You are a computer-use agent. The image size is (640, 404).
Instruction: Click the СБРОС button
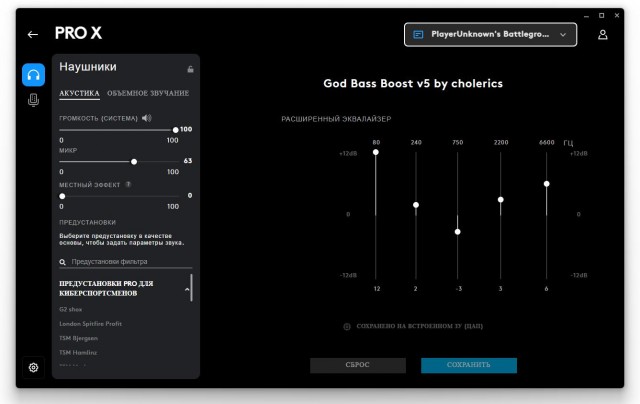[358, 365]
